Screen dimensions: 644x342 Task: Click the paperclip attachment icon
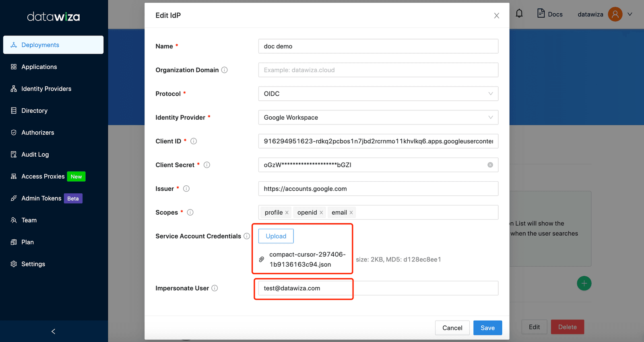[x=262, y=259]
